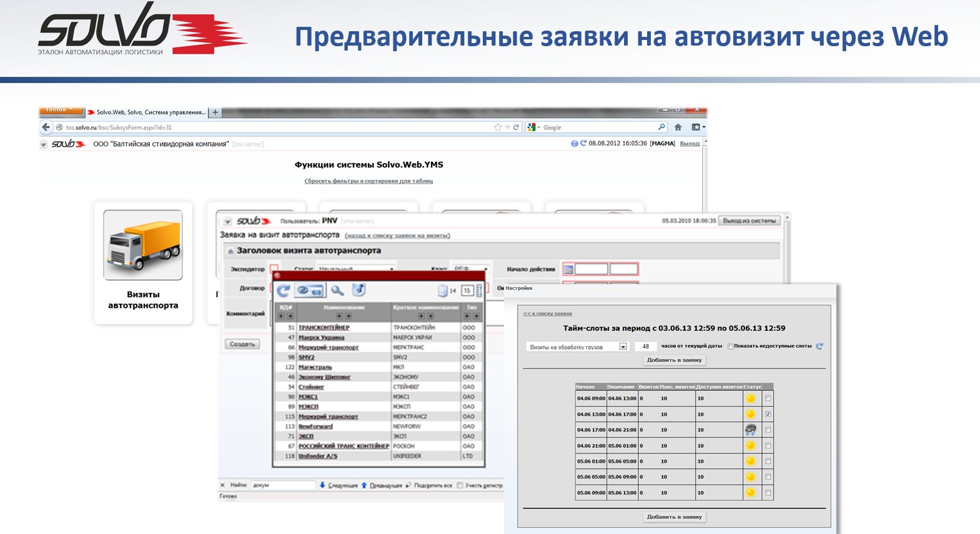Enable Показать недоступные слоты checkbox
Screen dimensions: 980x534
pyautogui.click(x=730, y=346)
